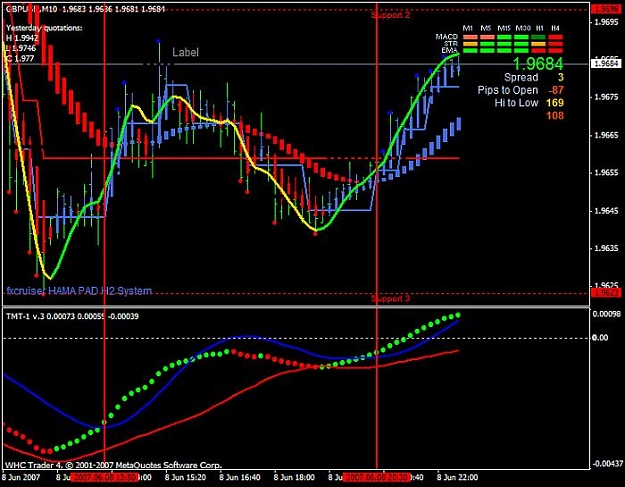Screen dimensions: 625x487
Task: Click the EMA M15 green cell
Action: 504,51
